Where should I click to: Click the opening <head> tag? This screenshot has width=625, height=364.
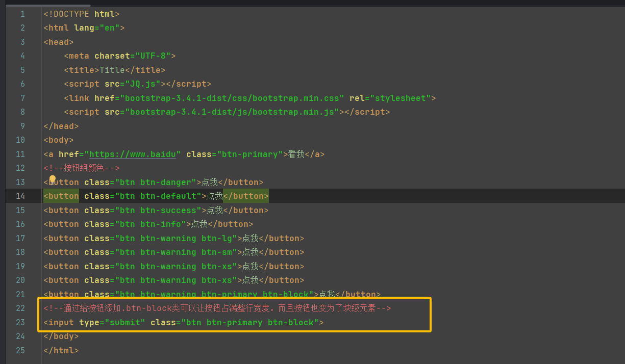click(x=59, y=42)
